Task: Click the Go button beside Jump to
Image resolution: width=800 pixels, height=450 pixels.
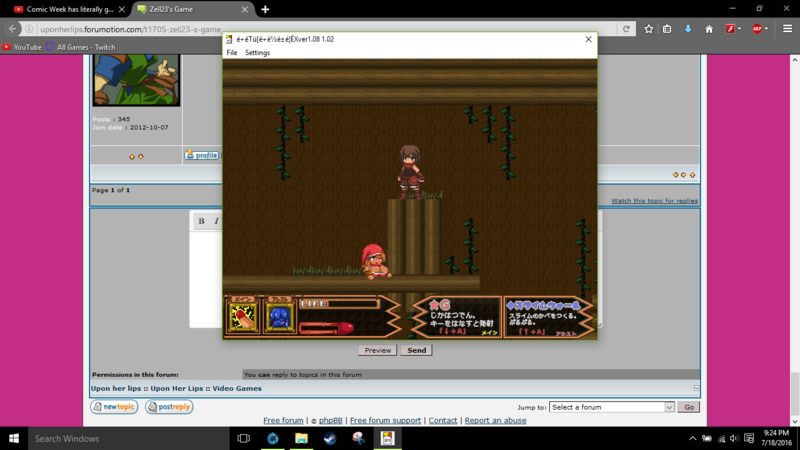Action: (x=689, y=407)
